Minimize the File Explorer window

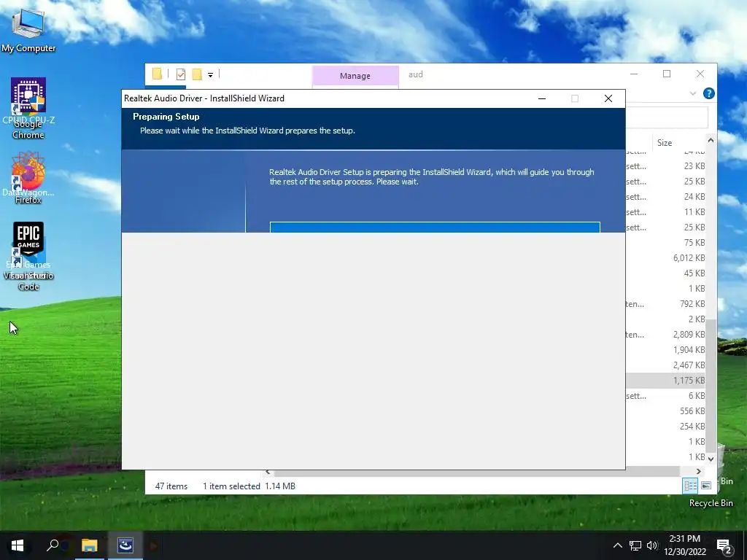point(634,74)
